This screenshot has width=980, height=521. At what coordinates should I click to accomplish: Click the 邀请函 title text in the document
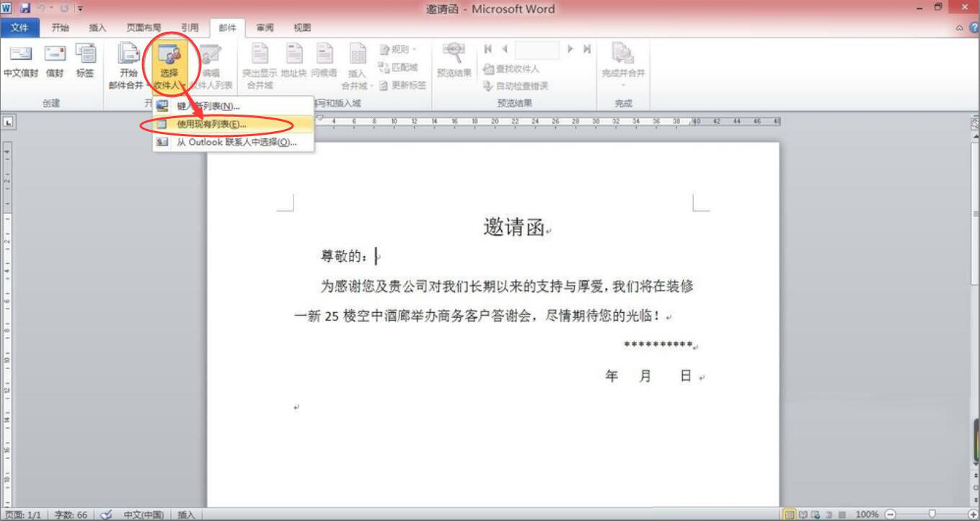[x=513, y=227]
